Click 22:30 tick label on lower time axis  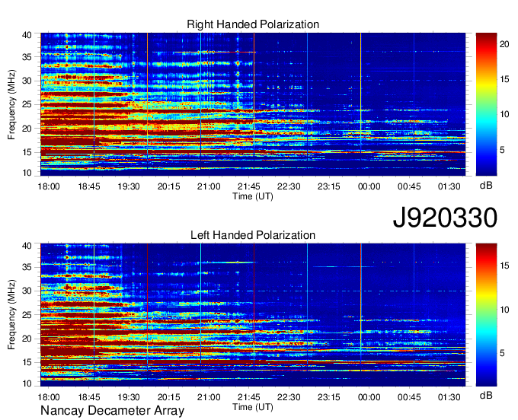click(x=289, y=397)
